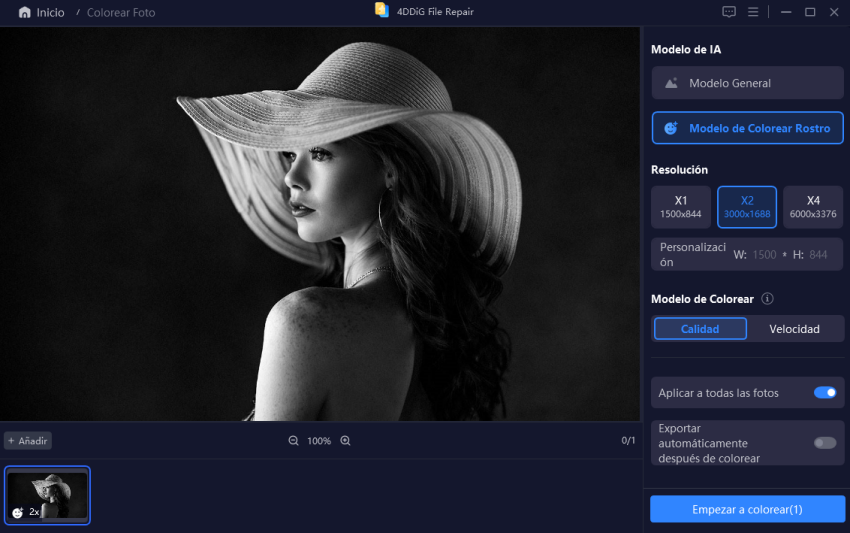Click the Modelo de IA heading
Screen dimensions: 850x533
coord(686,49)
